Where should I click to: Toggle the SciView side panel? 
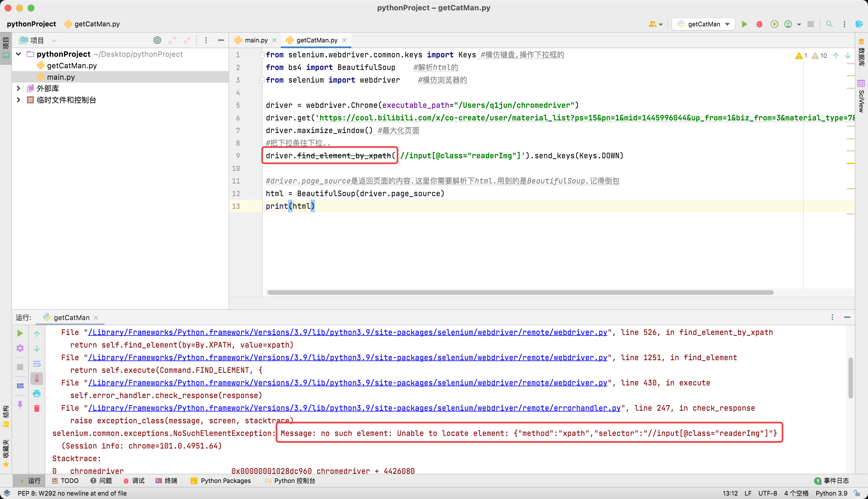pos(861,97)
